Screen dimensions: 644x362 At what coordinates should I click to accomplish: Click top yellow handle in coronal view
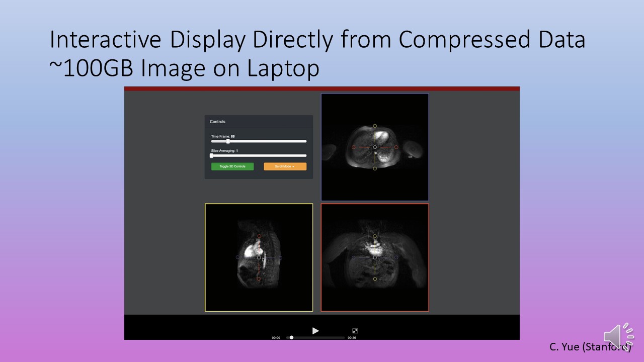coord(375,236)
